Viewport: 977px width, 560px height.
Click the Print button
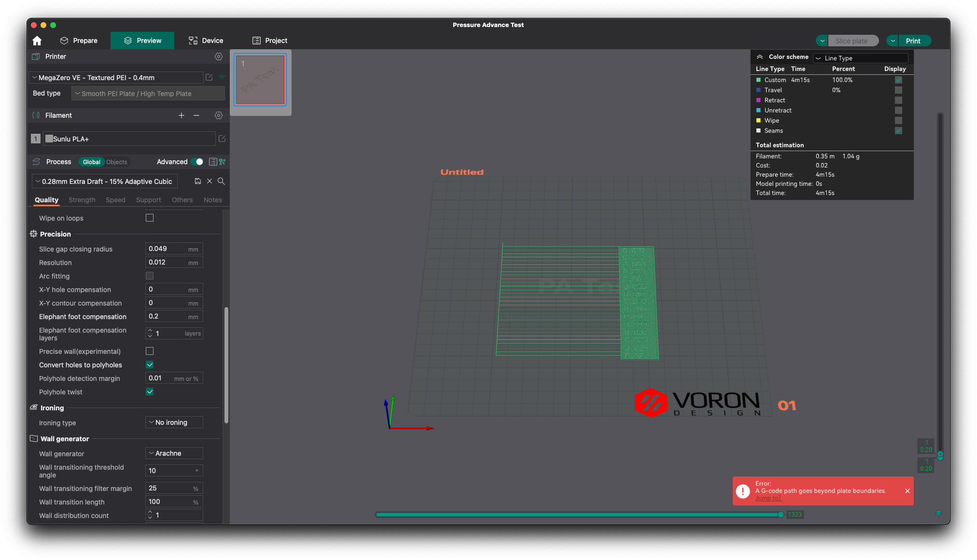click(x=914, y=41)
